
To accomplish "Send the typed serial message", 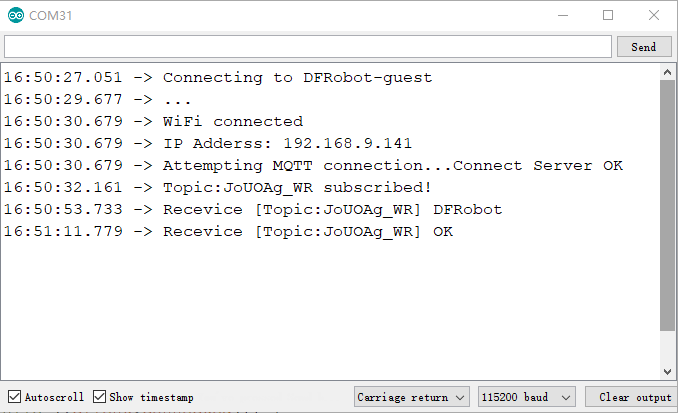I will click(x=644, y=47).
